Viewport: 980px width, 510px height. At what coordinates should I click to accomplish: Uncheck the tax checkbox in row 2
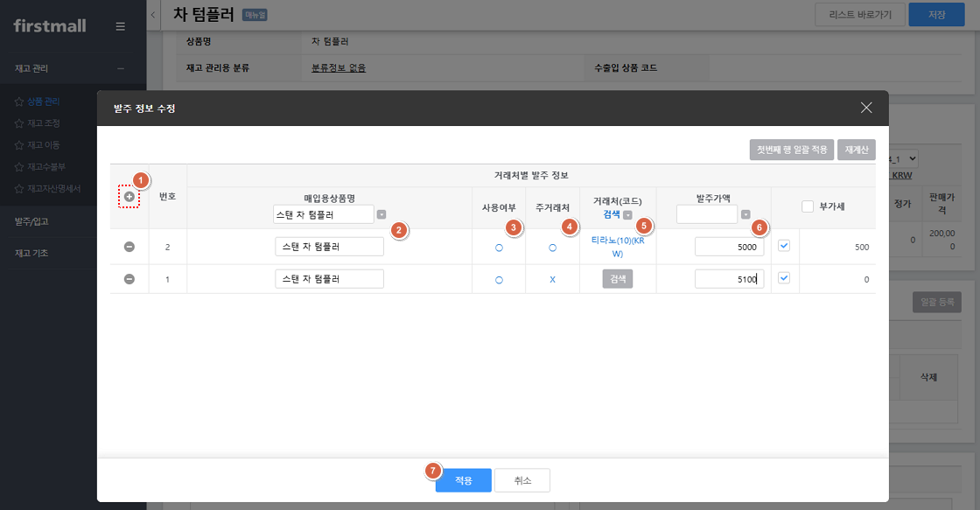[784, 246]
